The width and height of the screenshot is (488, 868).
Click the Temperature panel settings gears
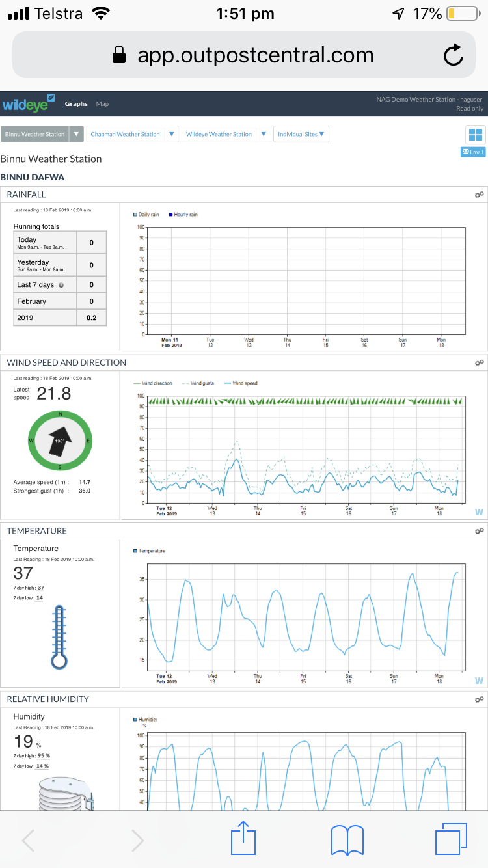pos(479,531)
